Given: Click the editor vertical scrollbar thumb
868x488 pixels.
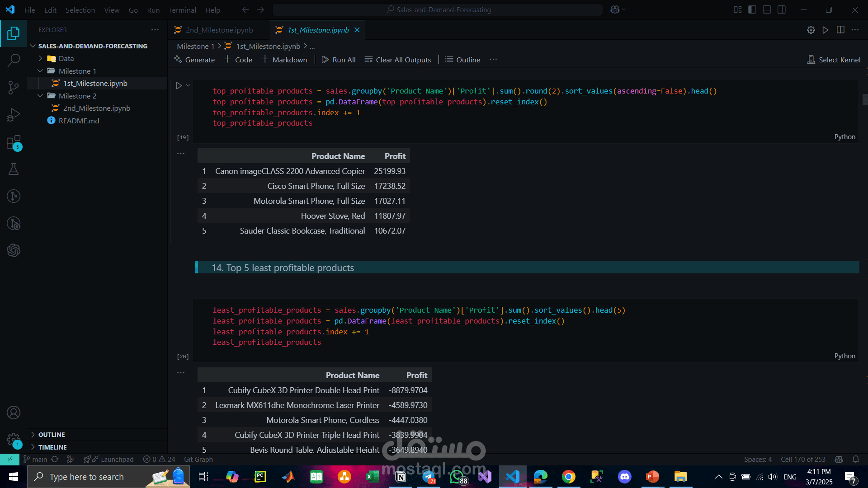Looking at the screenshot, I should 865,99.
